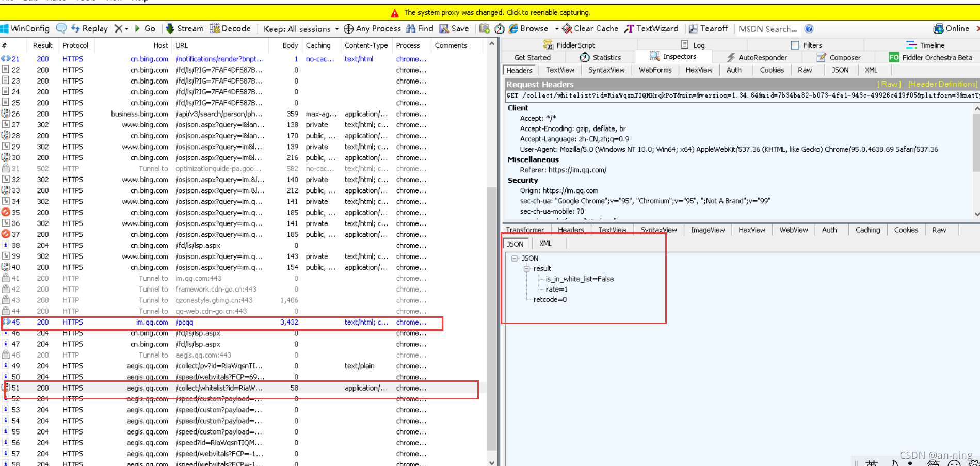Select request Cookies inspector tab
980x466 pixels.
pos(772,70)
